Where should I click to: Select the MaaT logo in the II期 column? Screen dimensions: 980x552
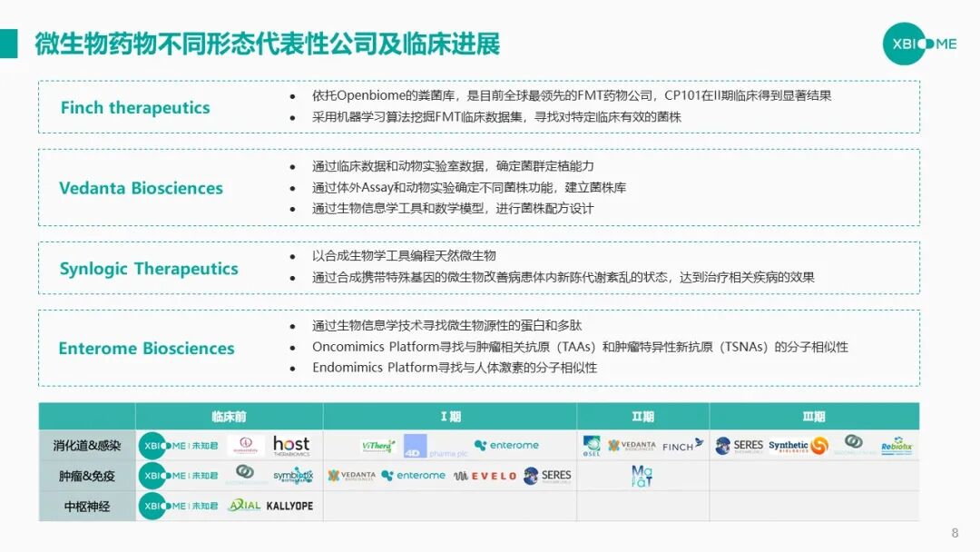[x=642, y=476]
